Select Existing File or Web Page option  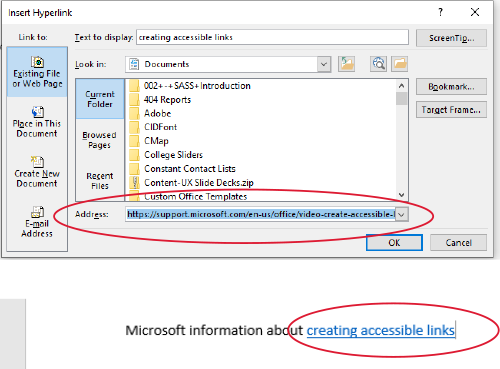(37, 72)
